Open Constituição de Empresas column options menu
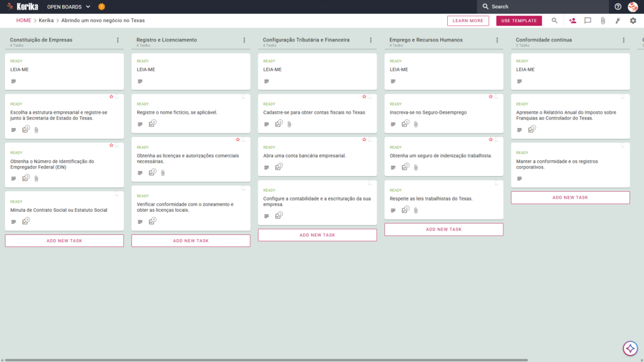This screenshot has width=644, height=362. click(x=118, y=40)
